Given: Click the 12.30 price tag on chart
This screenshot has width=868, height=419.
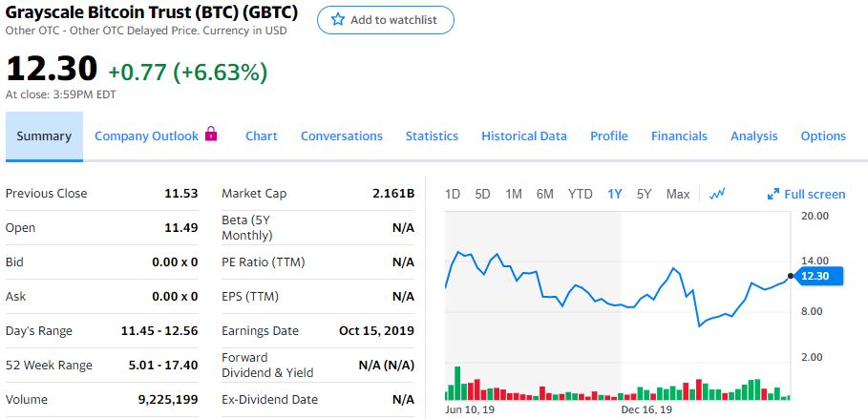Looking at the screenshot, I should [x=818, y=276].
